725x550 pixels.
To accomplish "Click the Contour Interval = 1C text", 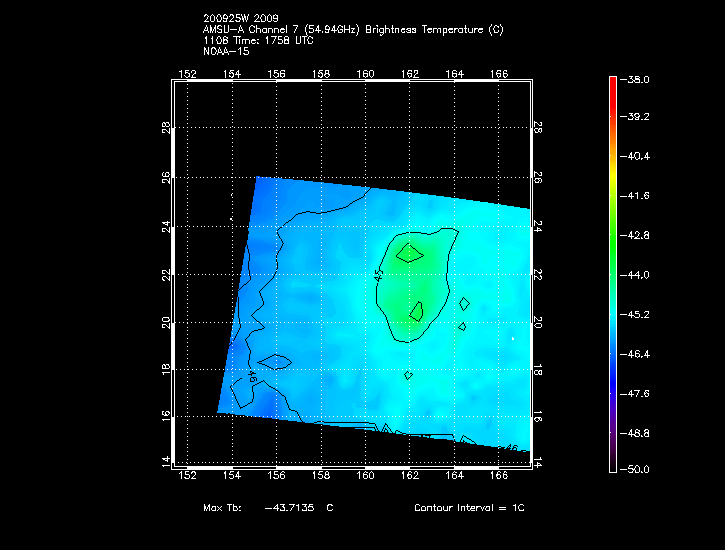I will pos(469,508).
